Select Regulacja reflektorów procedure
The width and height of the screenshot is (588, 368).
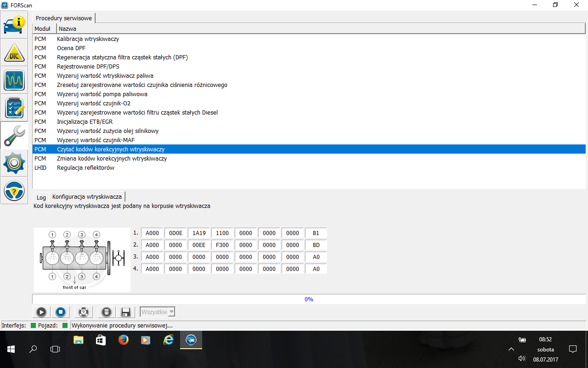tap(85, 168)
